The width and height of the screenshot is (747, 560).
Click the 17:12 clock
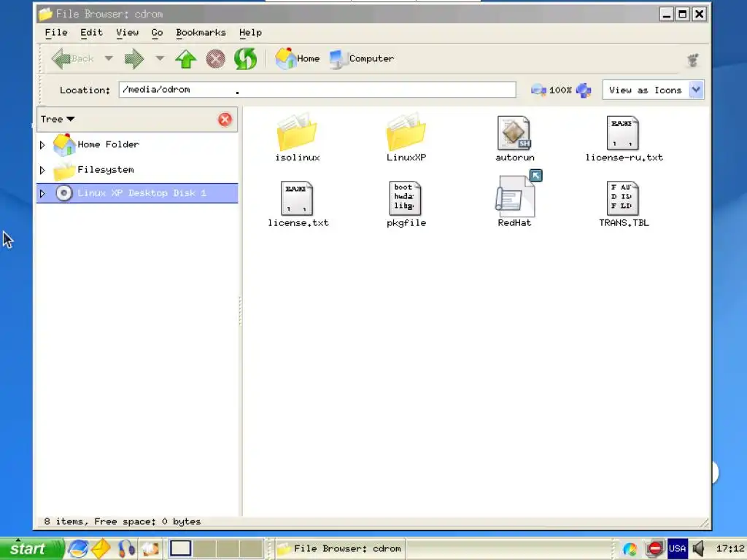729,548
